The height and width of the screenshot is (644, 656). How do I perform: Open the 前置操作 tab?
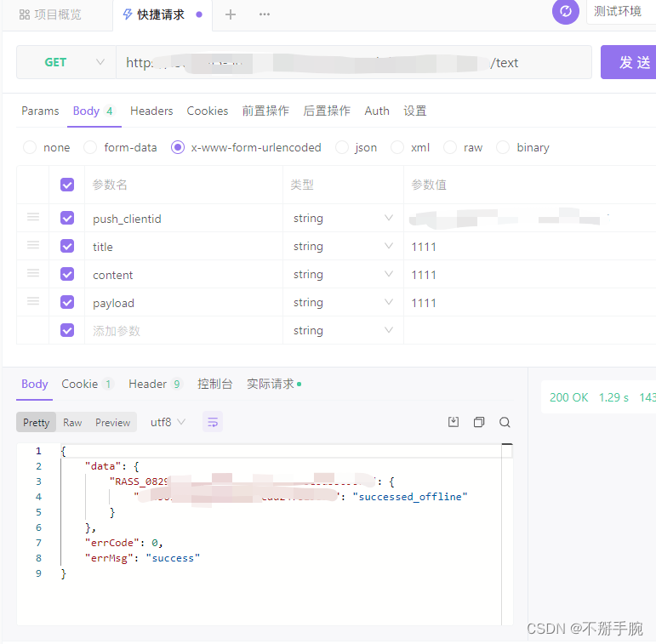point(265,111)
